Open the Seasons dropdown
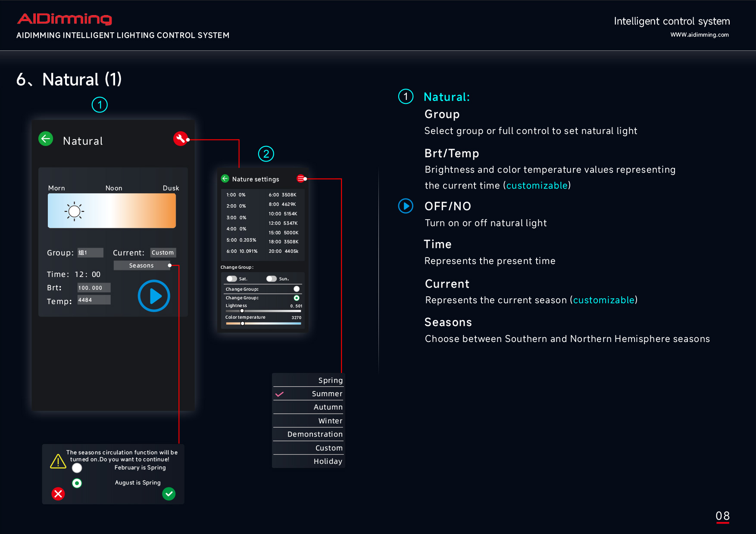Image resolution: width=756 pixels, height=534 pixels. [142, 266]
